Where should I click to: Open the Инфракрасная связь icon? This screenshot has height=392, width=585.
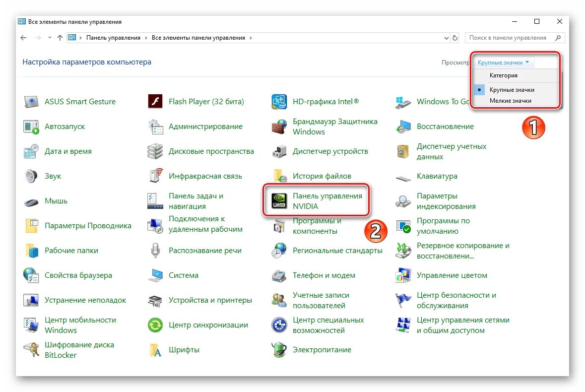[x=155, y=176]
